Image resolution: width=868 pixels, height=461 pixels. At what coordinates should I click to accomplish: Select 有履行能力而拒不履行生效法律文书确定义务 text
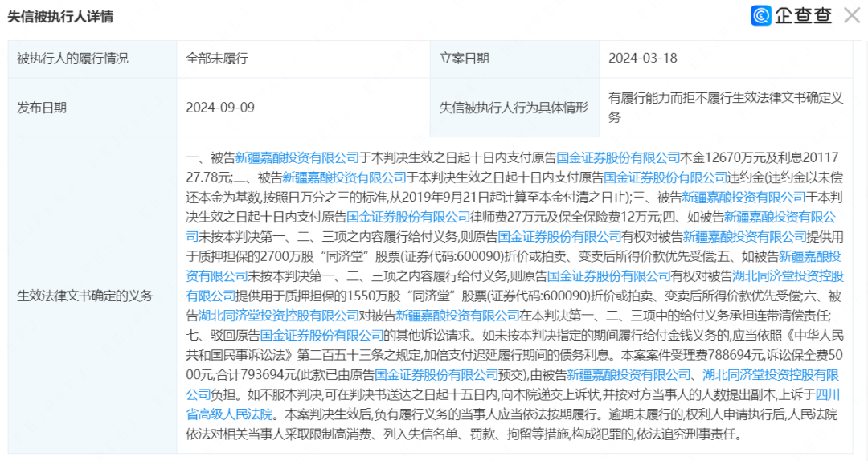[725, 108]
